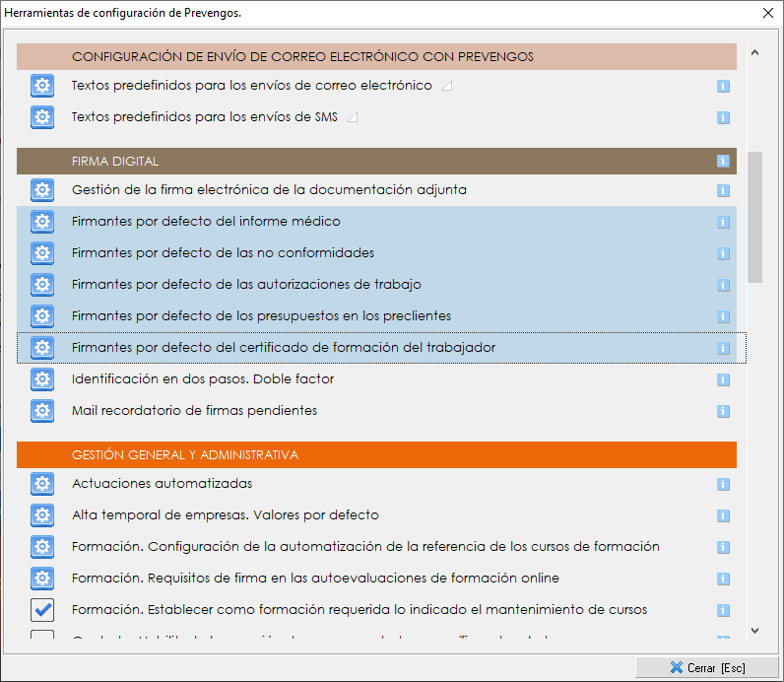Expand triangle next to Textos predefinidos de SMS
784x682 pixels.
tap(353, 118)
